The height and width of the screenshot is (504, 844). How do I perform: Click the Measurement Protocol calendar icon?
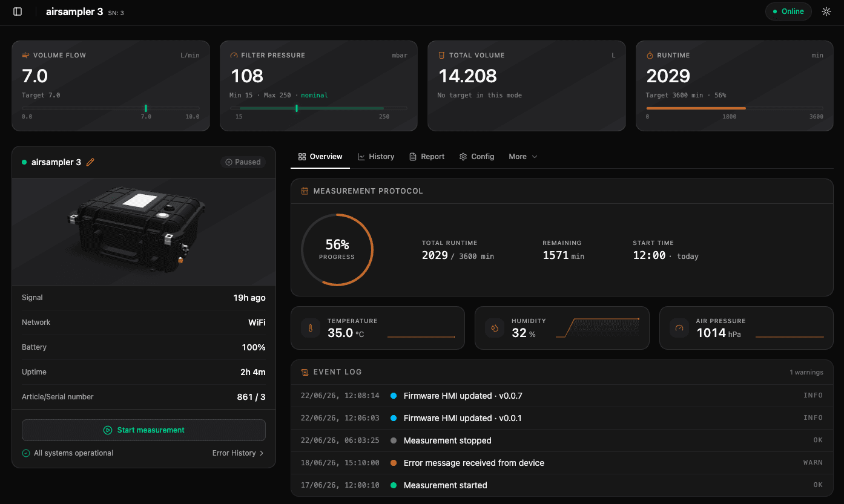(305, 191)
